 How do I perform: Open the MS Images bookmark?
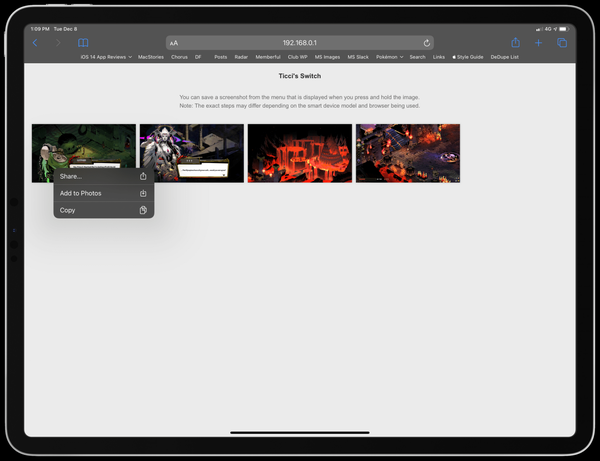(327, 57)
